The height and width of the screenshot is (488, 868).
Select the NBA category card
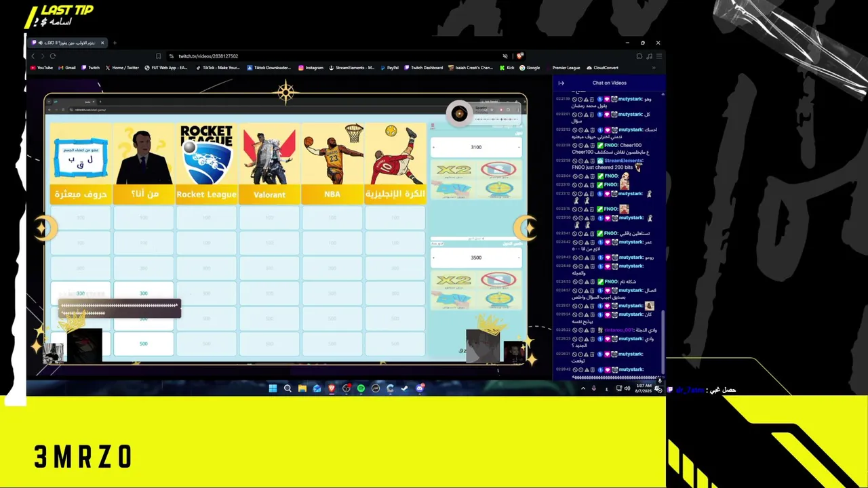[332, 163]
